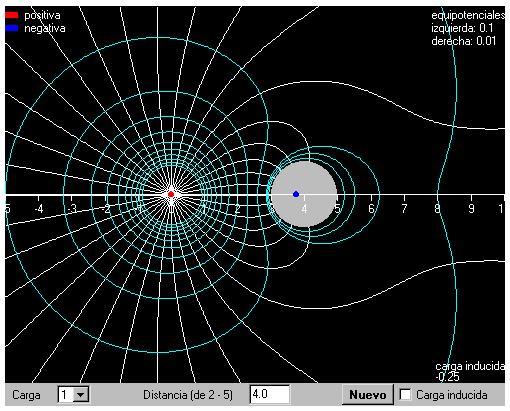Click the red positiva legend square
Image resolution: width=510 pixels, height=411 pixels.
pyautogui.click(x=12, y=15)
